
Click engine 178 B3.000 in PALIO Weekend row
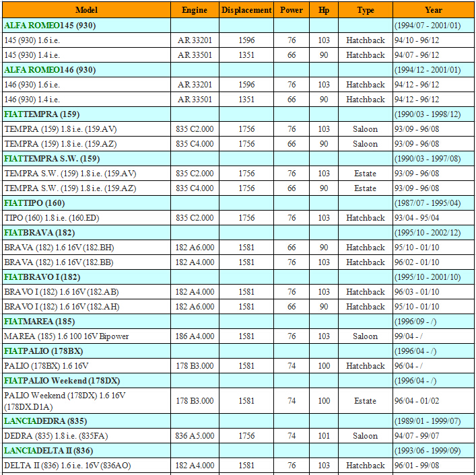coord(195,401)
